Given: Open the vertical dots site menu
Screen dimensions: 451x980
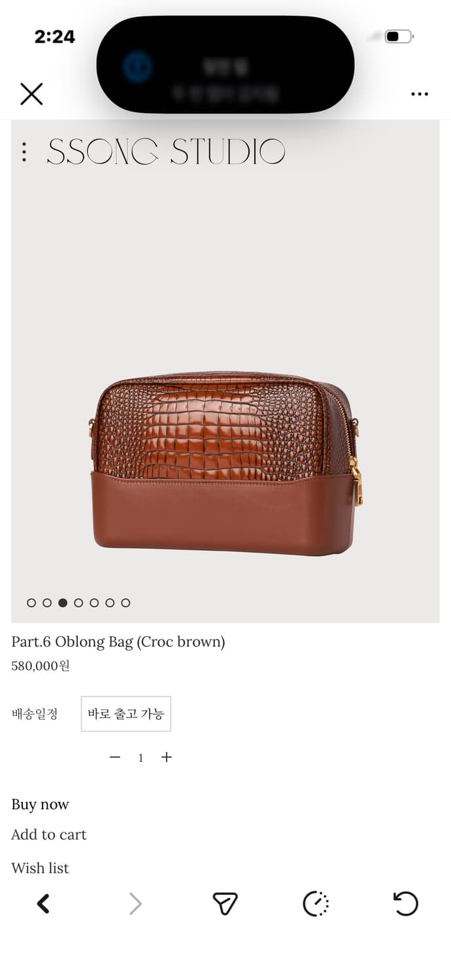Looking at the screenshot, I should point(24,152).
